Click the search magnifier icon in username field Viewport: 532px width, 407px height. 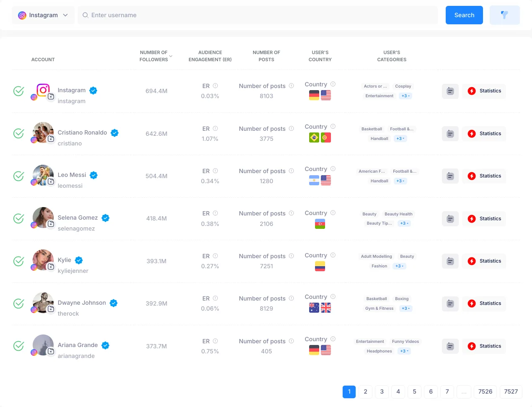pyautogui.click(x=85, y=15)
